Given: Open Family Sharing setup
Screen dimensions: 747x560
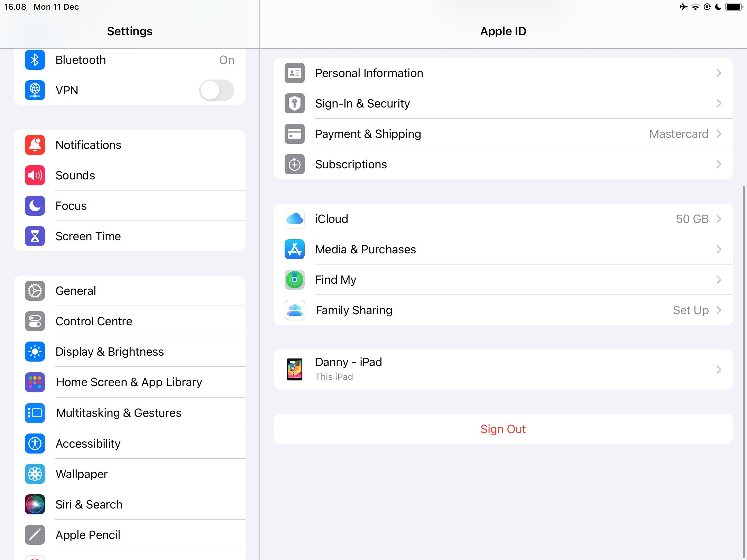Looking at the screenshot, I should pos(503,310).
